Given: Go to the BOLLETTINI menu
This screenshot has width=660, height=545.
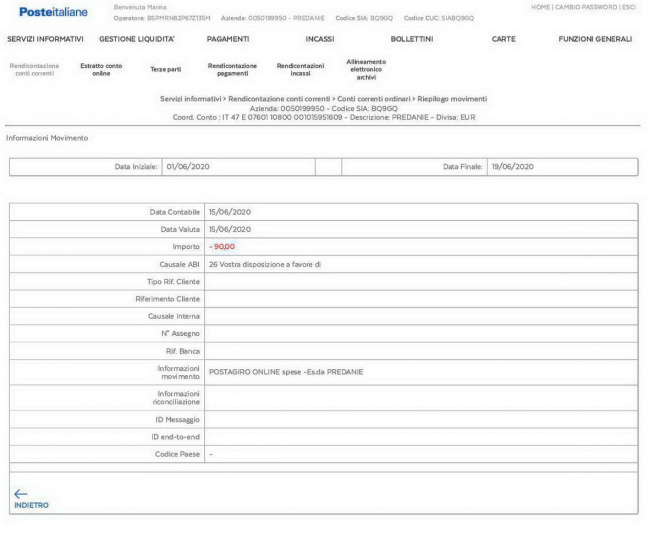Looking at the screenshot, I should [x=411, y=39].
